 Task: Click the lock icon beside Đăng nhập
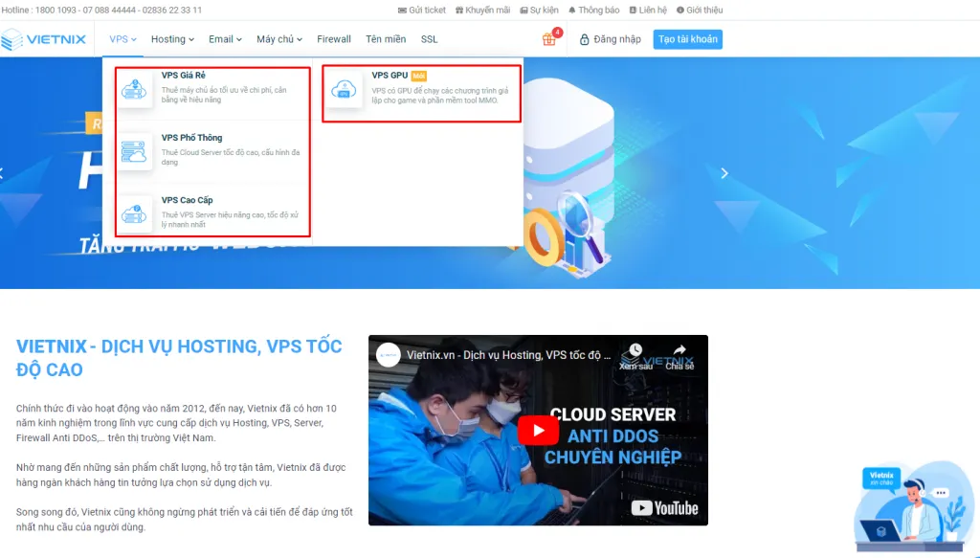[585, 39]
